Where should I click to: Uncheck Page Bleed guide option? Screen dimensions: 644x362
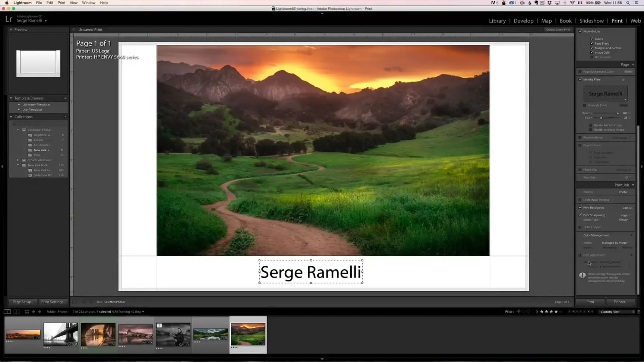(x=592, y=43)
